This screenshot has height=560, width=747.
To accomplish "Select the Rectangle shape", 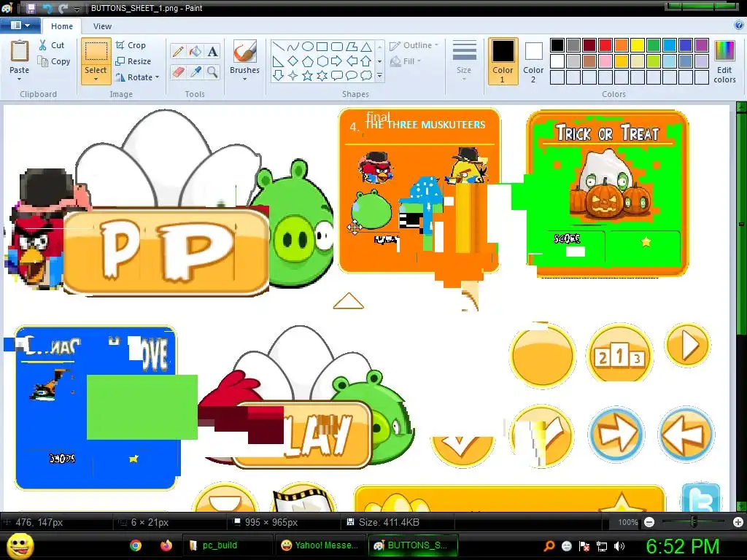I will coord(322,47).
